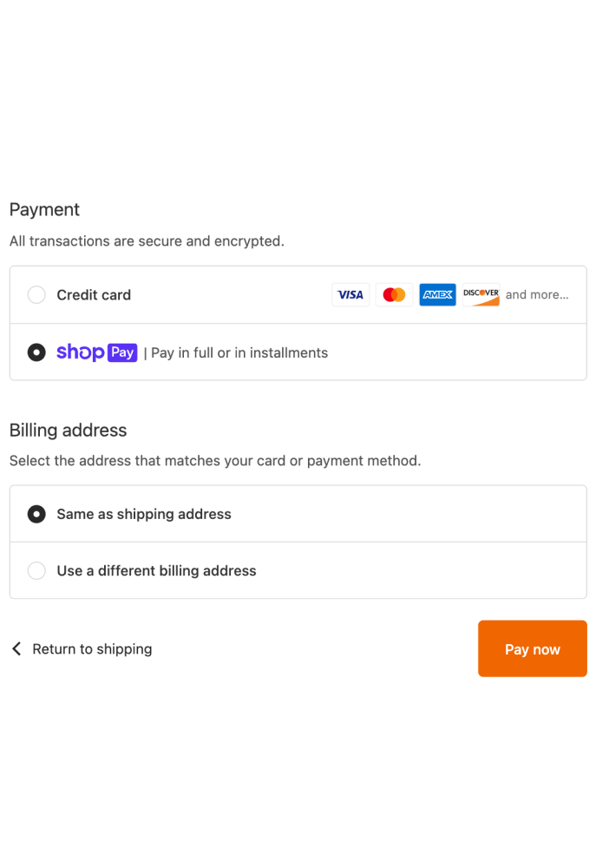Open the Payment section header
This screenshot has width=596, height=868.
pos(44,209)
